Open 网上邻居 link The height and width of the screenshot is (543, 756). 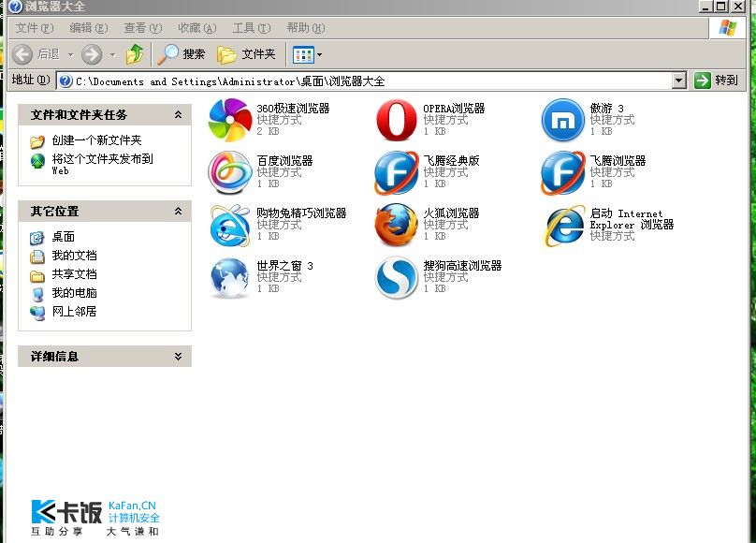click(74, 312)
